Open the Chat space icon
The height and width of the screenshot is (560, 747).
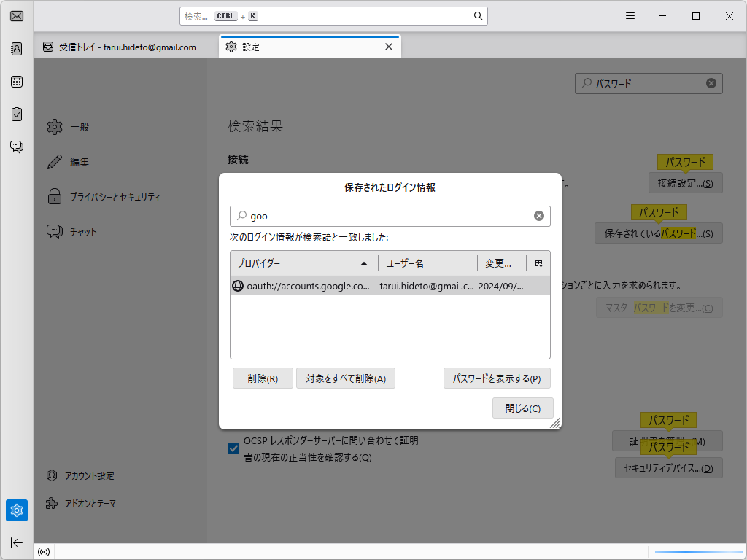[x=16, y=147]
